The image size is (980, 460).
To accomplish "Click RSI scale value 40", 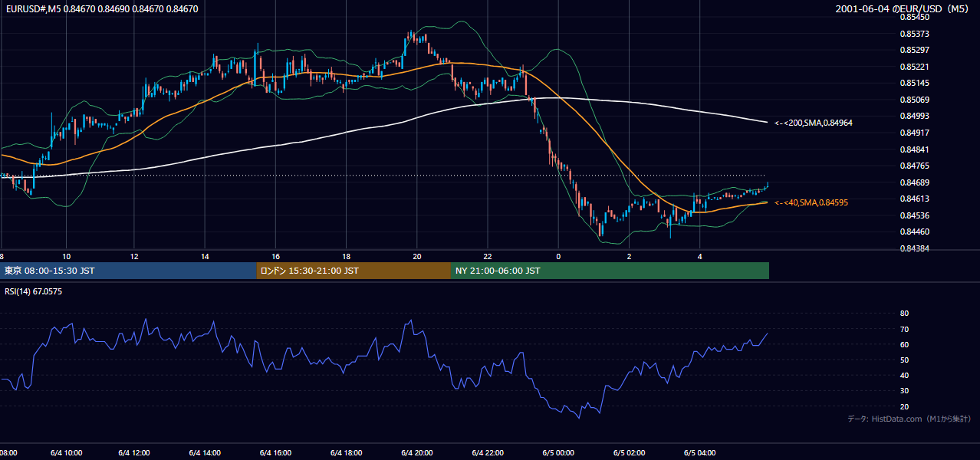I will click(904, 375).
